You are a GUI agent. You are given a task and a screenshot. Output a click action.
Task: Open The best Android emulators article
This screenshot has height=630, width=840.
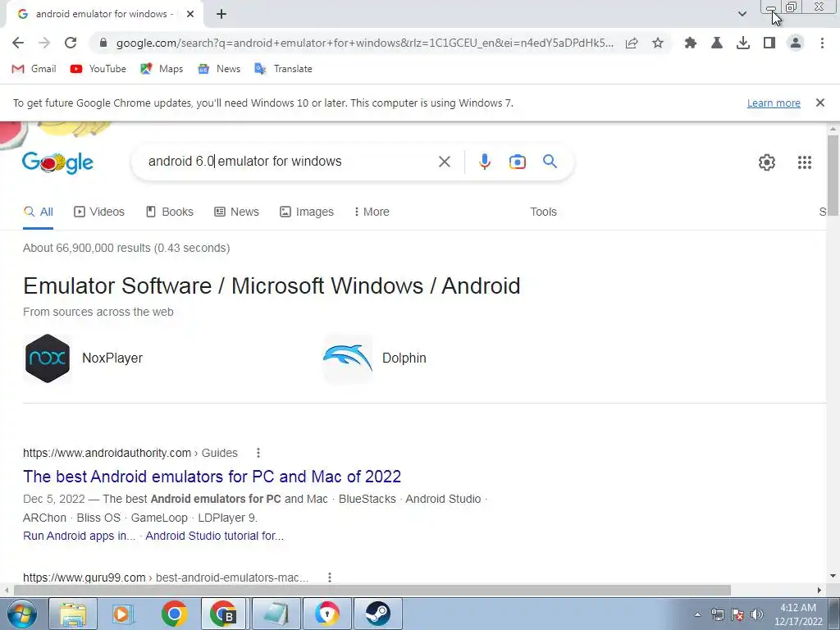(212, 477)
